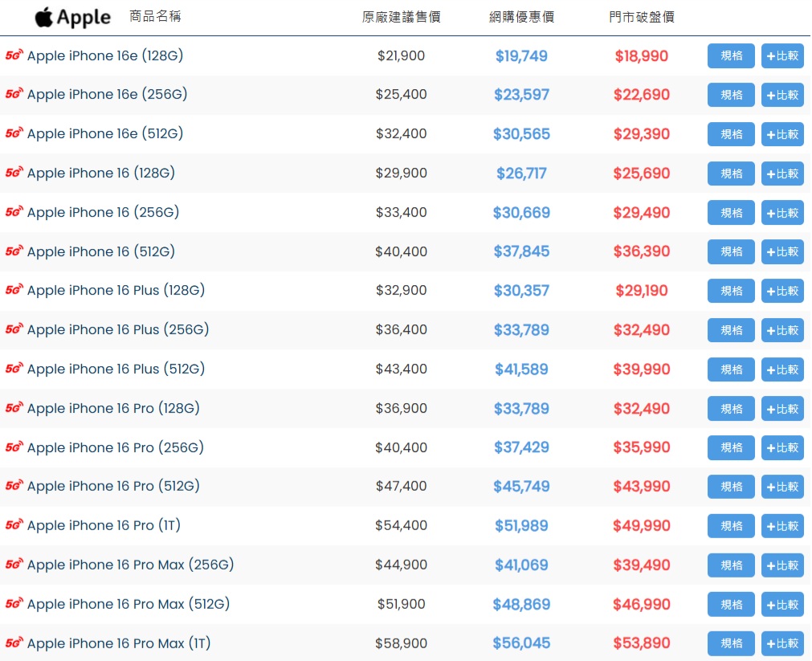View 規格 of iPhone 16 Pro Max (512G)
Viewport: 812px width, 661px height.
click(x=731, y=605)
